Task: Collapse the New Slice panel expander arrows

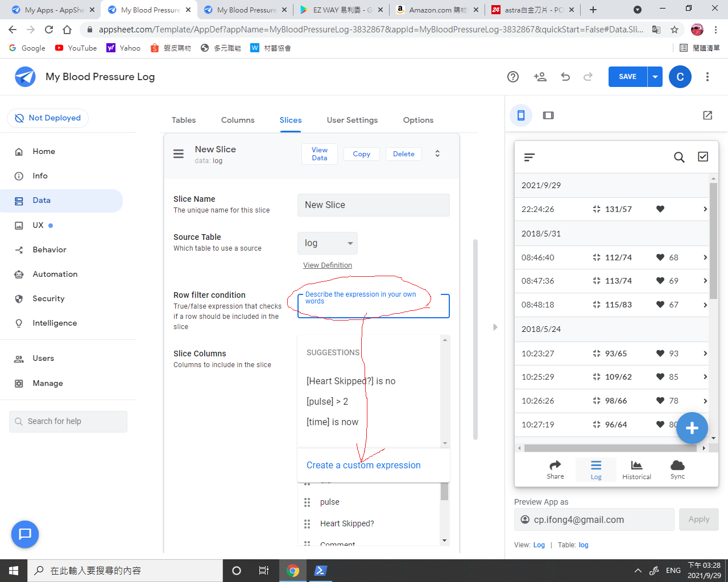Action: point(437,154)
